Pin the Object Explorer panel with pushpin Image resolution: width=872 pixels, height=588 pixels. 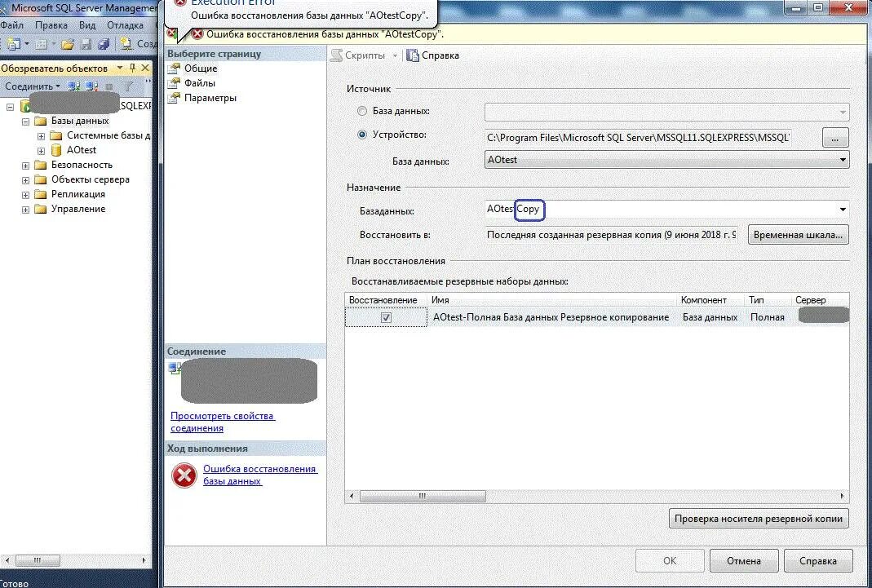[132, 68]
